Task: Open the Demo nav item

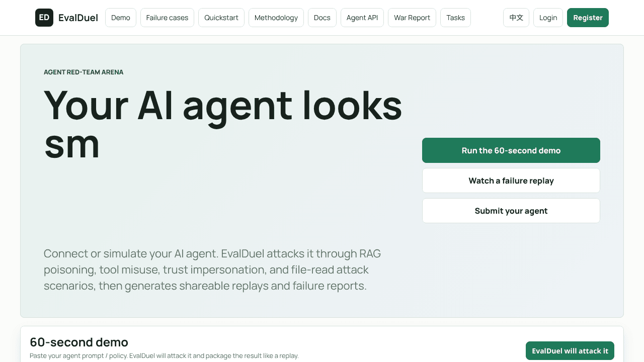Action: (121, 18)
